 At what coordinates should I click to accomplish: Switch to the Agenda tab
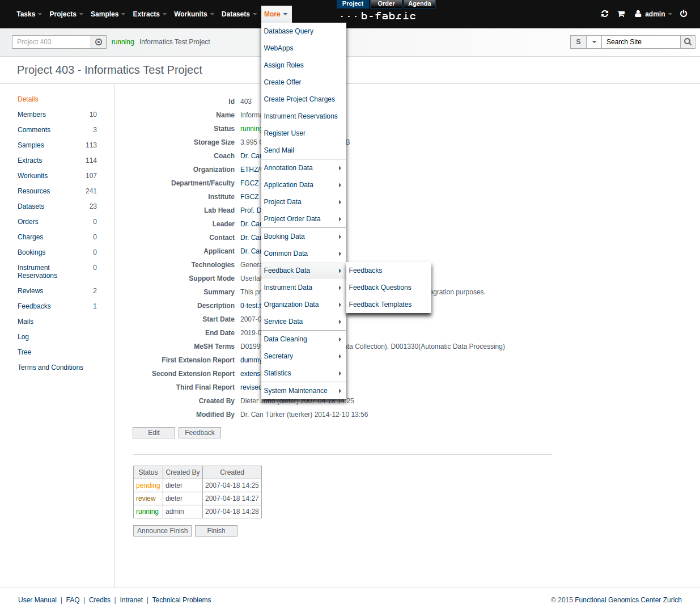(x=419, y=4)
